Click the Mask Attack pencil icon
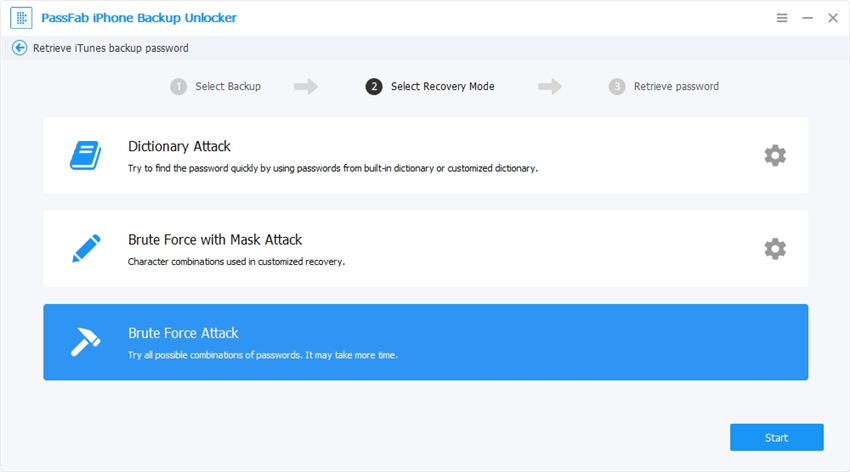 point(85,249)
